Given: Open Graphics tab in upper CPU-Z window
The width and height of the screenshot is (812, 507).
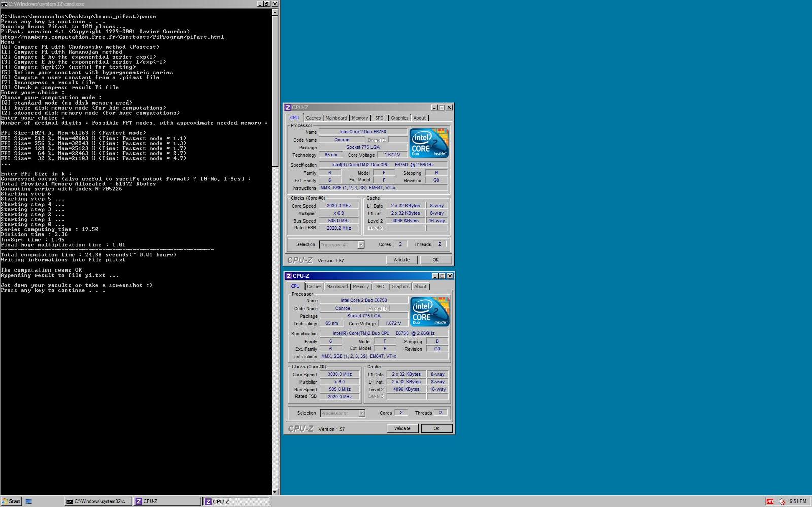Looking at the screenshot, I should (x=399, y=118).
